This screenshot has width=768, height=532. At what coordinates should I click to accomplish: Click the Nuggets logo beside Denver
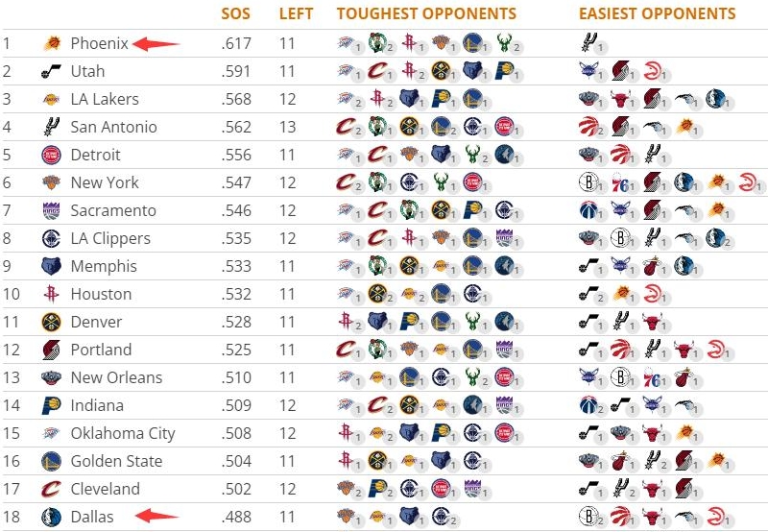51,322
